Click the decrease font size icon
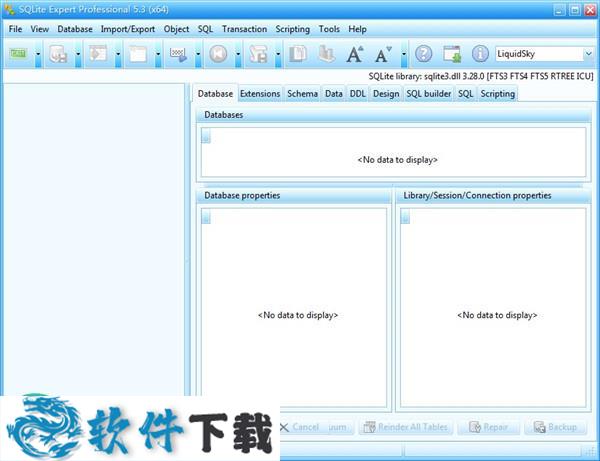600x461 pixels. [x=382, y=54]
